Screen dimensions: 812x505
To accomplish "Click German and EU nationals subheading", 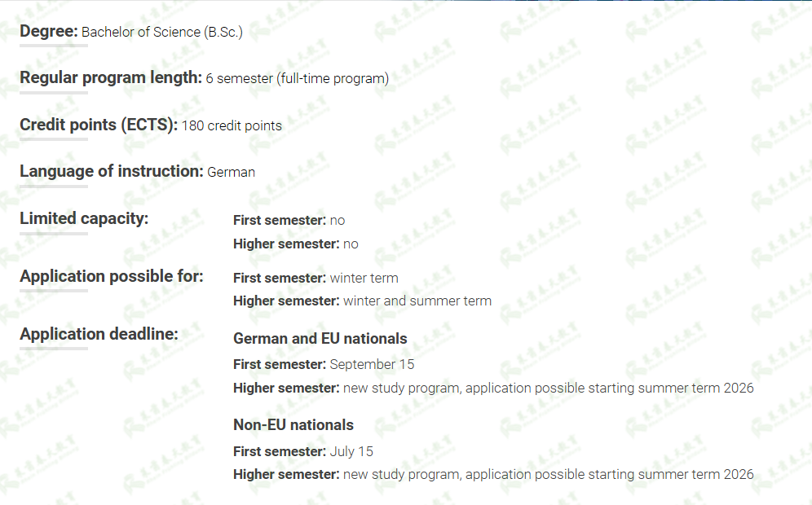I will coord(320,338).
